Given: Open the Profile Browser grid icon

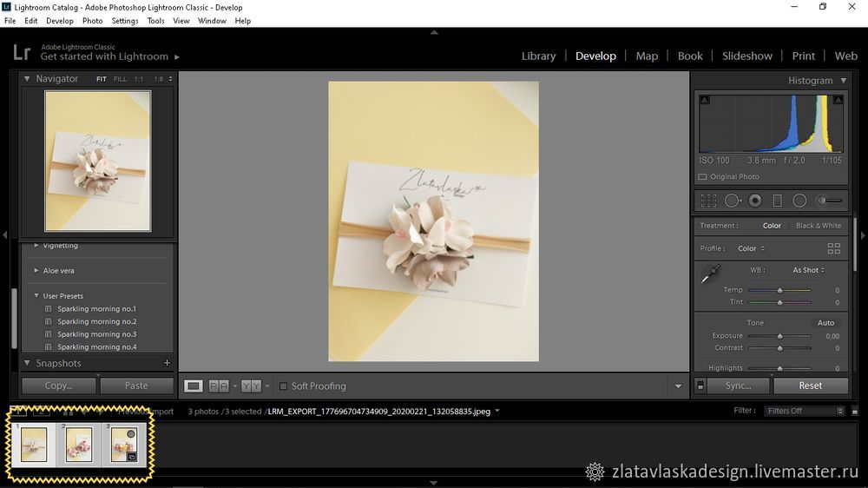Looking at the screenshot, I should pyautogui.click(x=833, y=248).
